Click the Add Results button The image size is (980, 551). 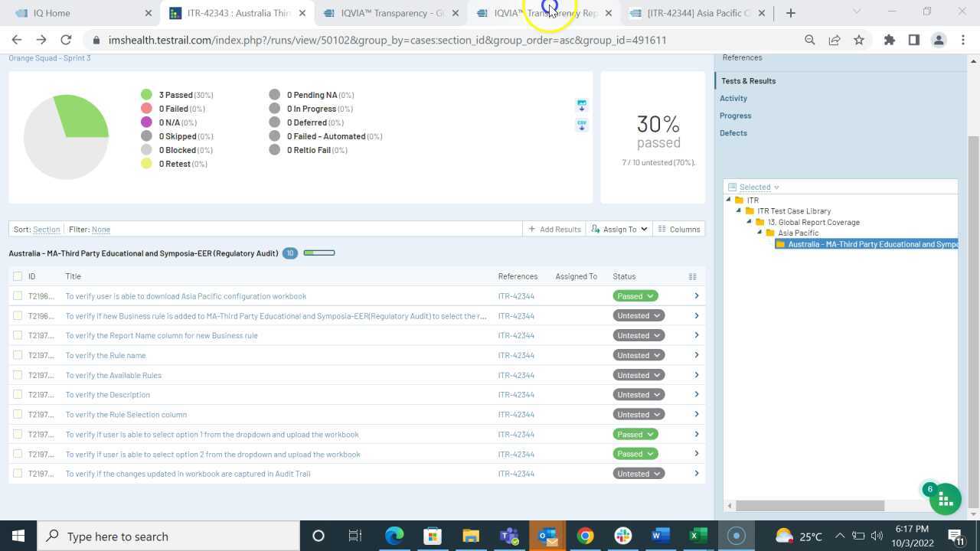[x=554, y=229]
